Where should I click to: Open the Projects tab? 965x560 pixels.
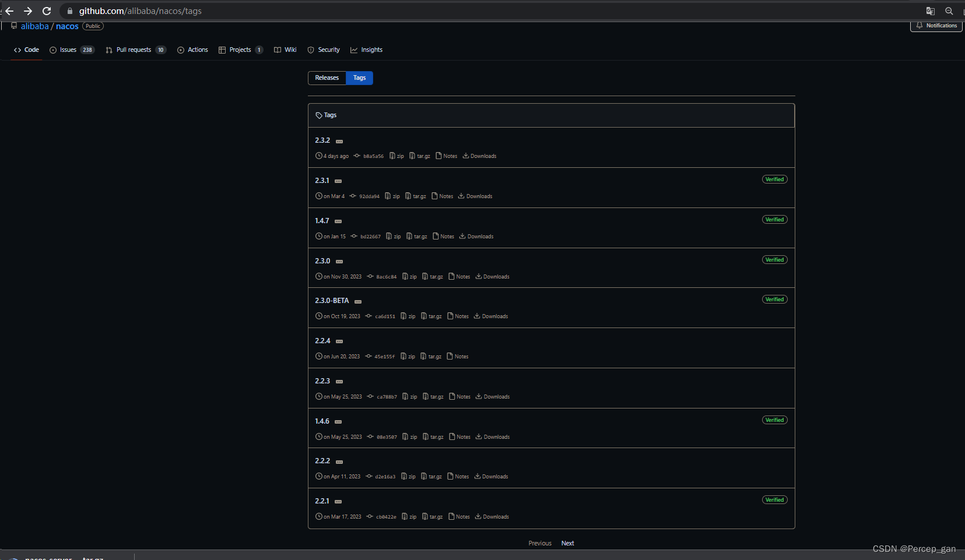241,50
